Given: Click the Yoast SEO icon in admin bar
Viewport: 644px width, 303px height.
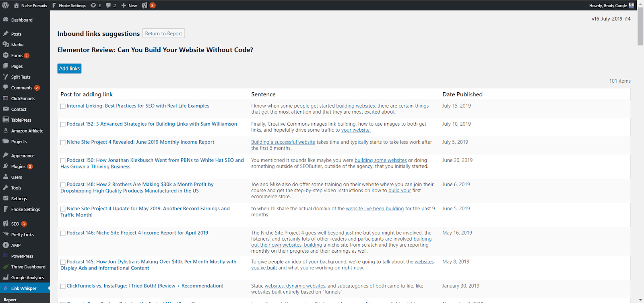Looking at the screenshot, I should (x=145, y=5).
